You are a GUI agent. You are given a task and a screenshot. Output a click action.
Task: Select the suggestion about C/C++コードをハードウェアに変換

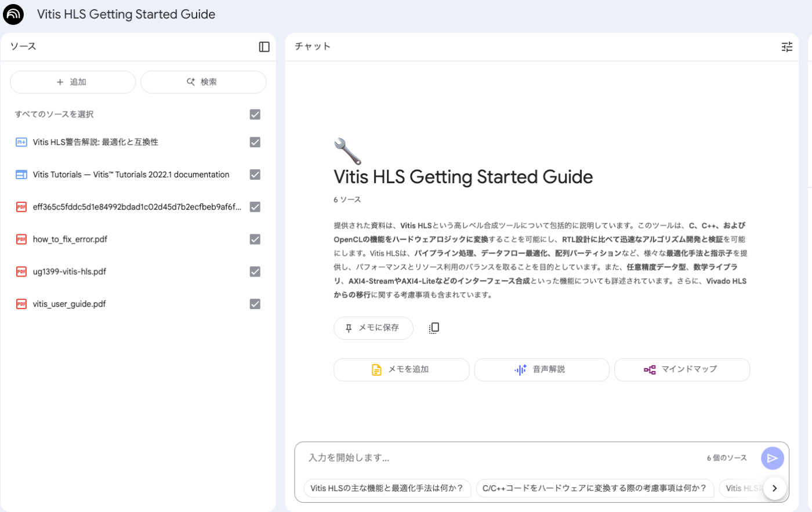594,488
